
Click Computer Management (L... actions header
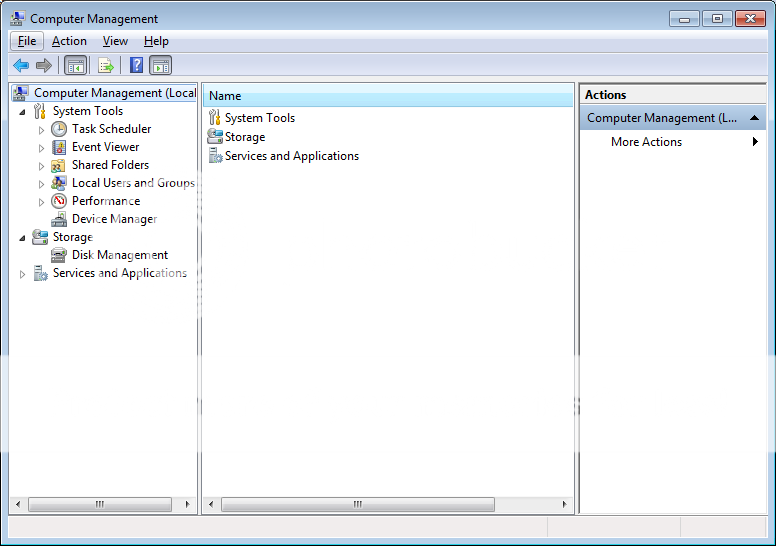pos(673,118)
